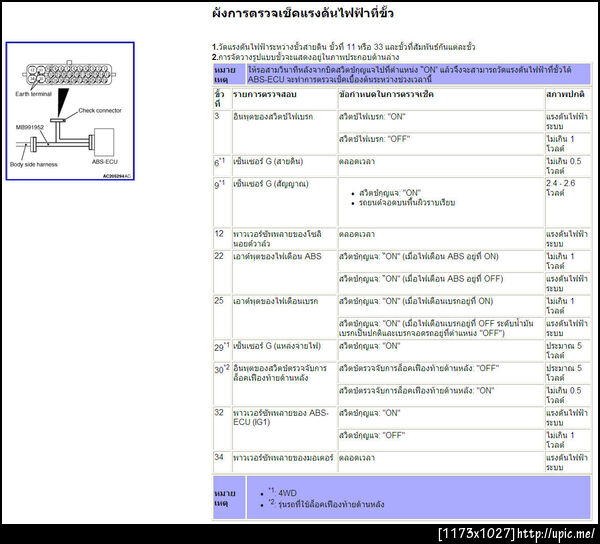The width and height of the screenshot is (600, 544).
Task: Click the "พาวเวอร์ซัพพลายของมอเตอร์" cell
Action: [x=284, y=462]
